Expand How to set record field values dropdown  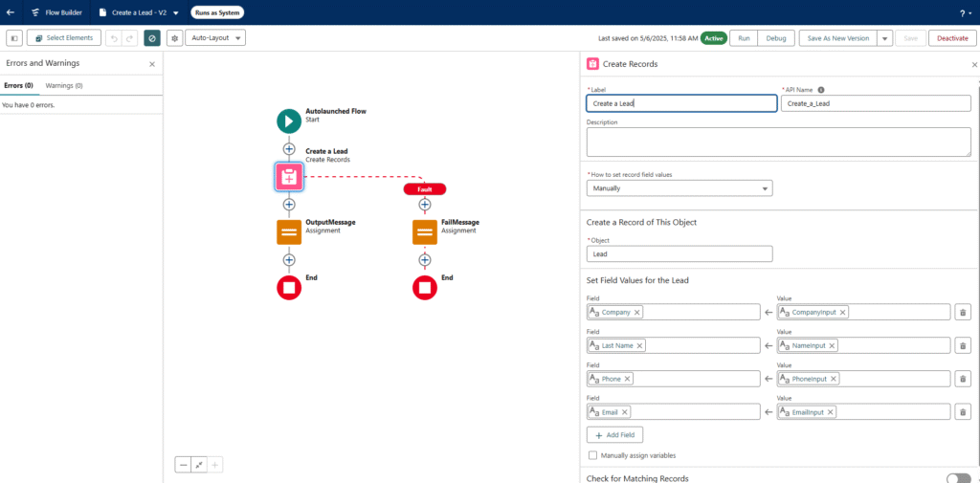click(679, 188)
